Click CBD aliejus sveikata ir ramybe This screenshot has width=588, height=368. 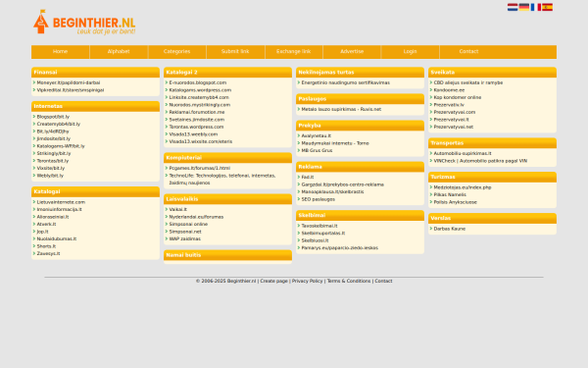pyautogui.click(x=468, y=82)
